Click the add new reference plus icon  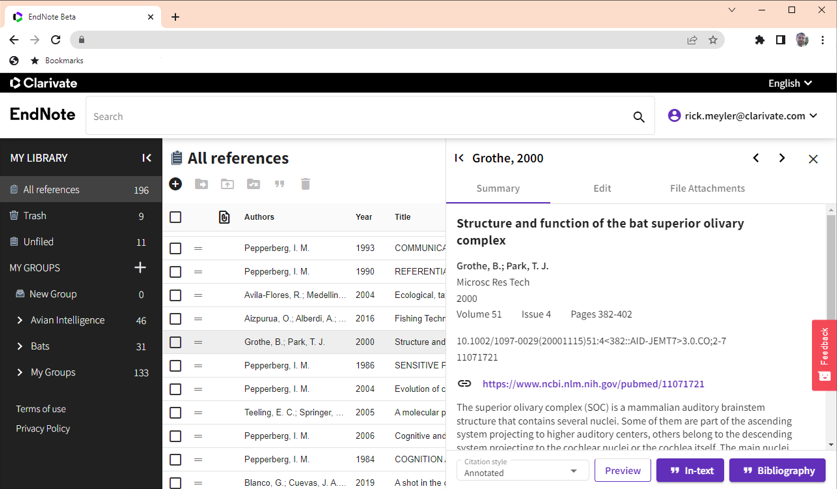click(x=175, y=184)
